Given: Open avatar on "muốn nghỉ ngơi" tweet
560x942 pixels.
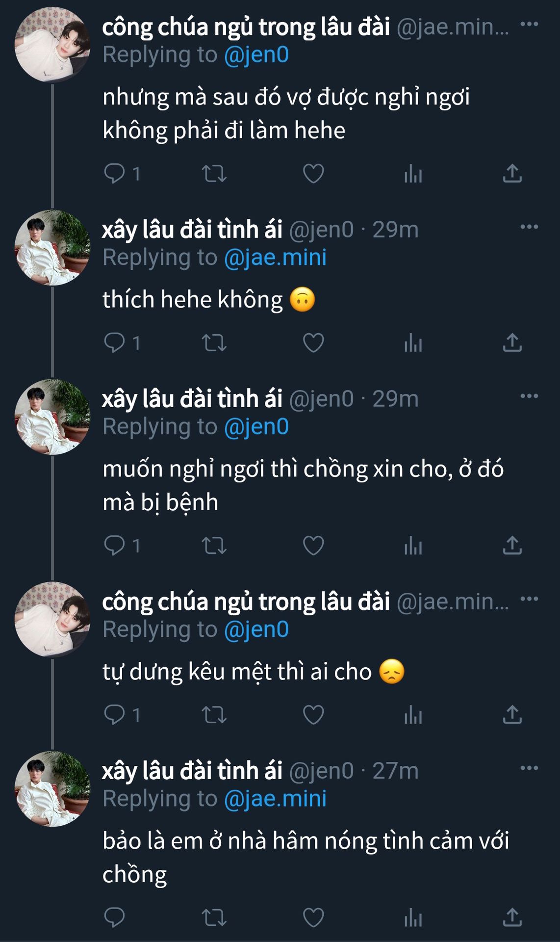Looking at the screenshot, I should (x=52, y=417).
